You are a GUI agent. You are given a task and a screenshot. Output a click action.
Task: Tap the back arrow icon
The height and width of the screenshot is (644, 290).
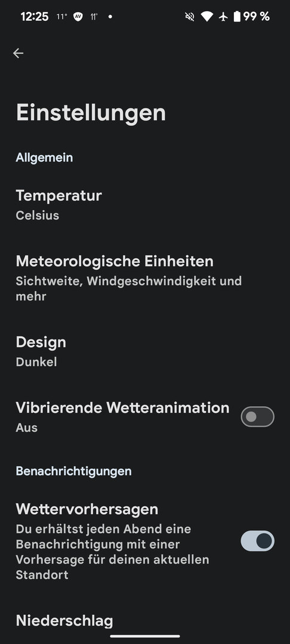pos(18,53)
